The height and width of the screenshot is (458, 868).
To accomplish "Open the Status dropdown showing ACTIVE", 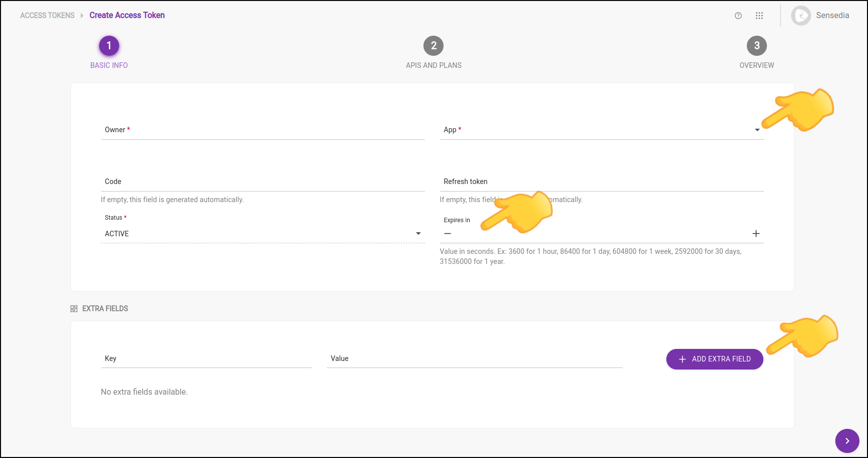I will coord(418,233).
